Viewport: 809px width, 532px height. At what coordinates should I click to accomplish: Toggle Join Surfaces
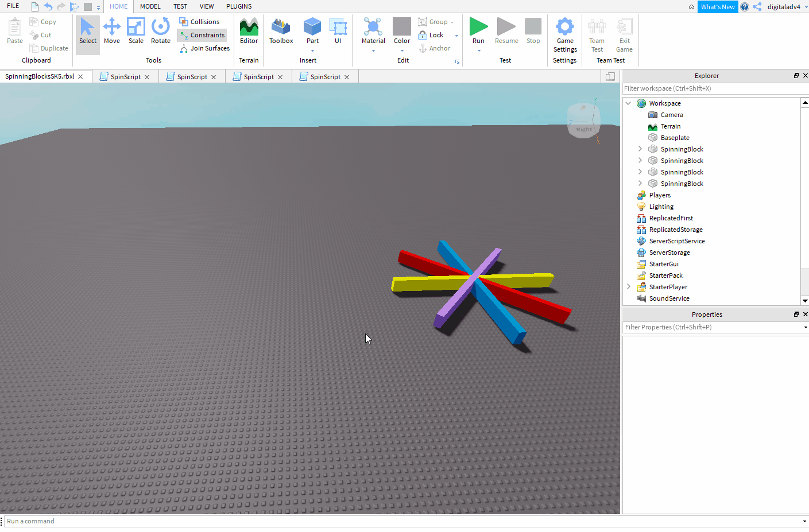coord(205,48)
